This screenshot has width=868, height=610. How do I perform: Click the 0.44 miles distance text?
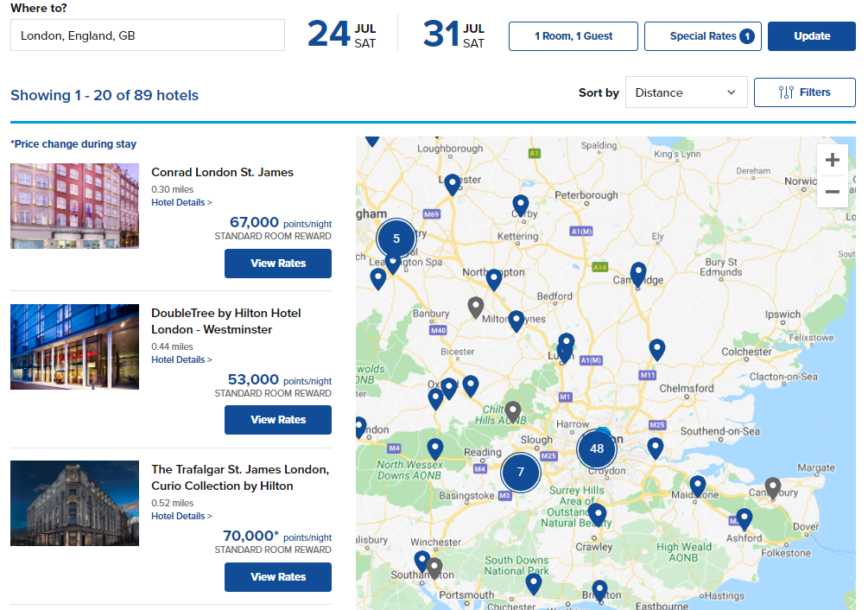click(x=172, y=346)
